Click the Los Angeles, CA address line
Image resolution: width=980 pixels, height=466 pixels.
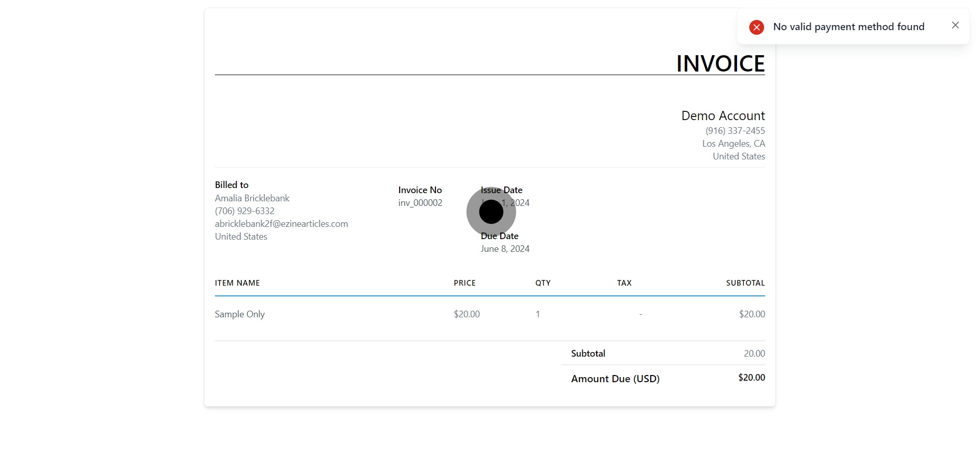(x=733, y=144)
